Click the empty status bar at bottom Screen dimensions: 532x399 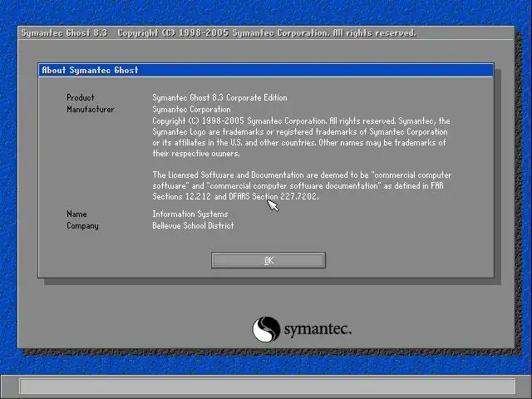(x=268, y=387)
